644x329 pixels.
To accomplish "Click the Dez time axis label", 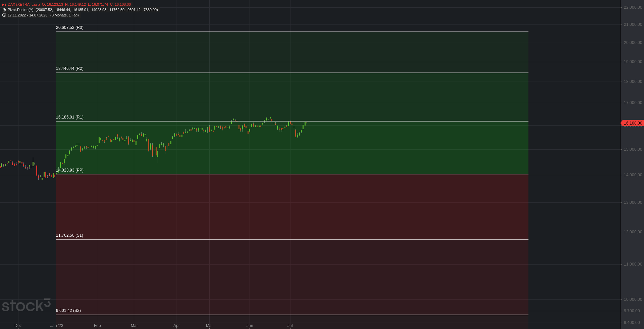I will click(18, 326).
